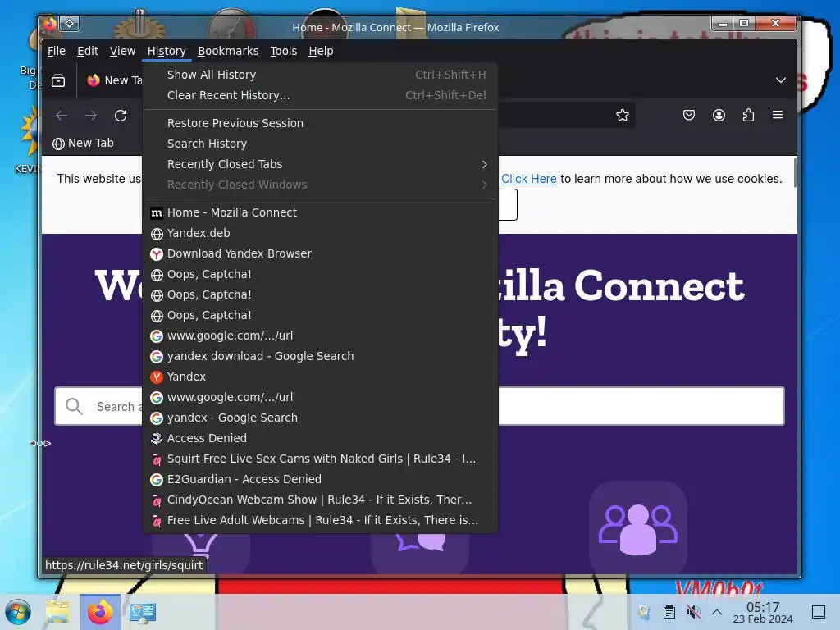
Task: Click the Back navigation arrow
Action: pos(62,115)
